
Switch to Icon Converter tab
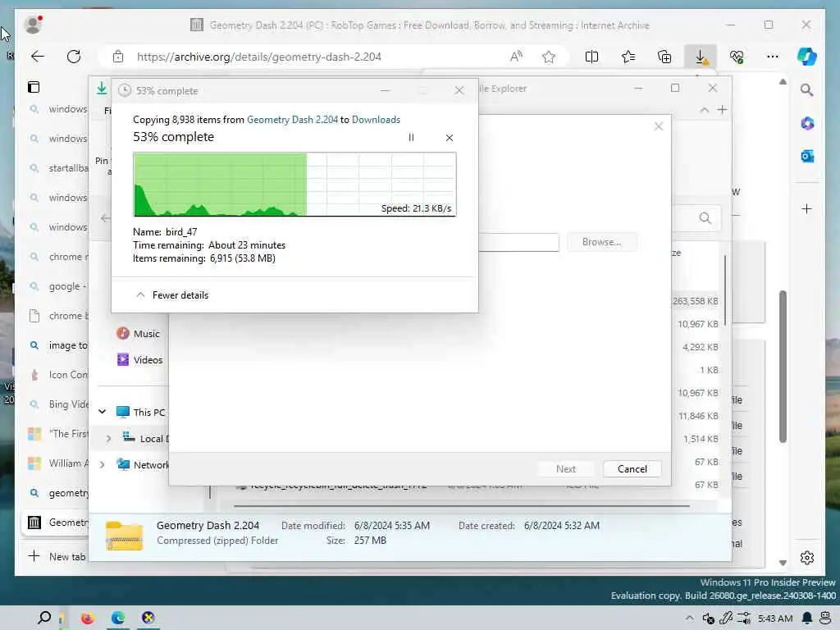57,375
